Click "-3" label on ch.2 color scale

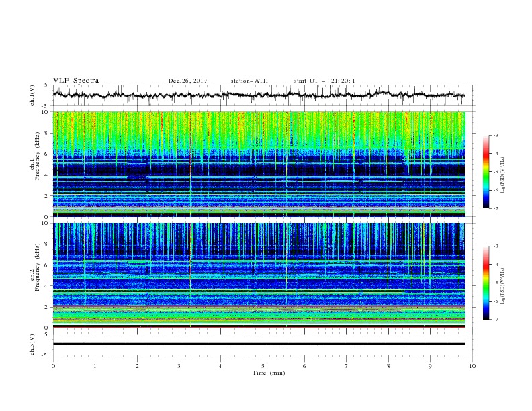point(496,246)
